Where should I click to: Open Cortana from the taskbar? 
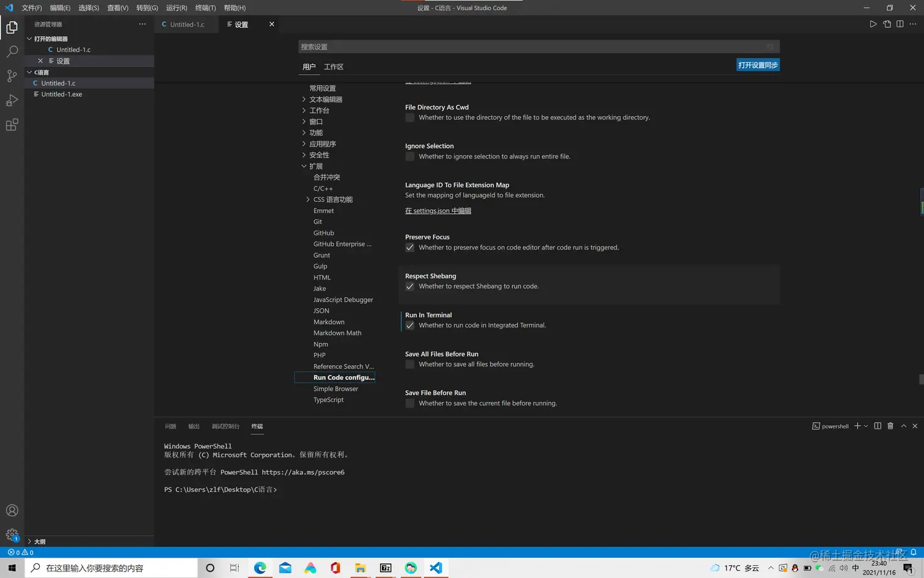pos(210,568)
